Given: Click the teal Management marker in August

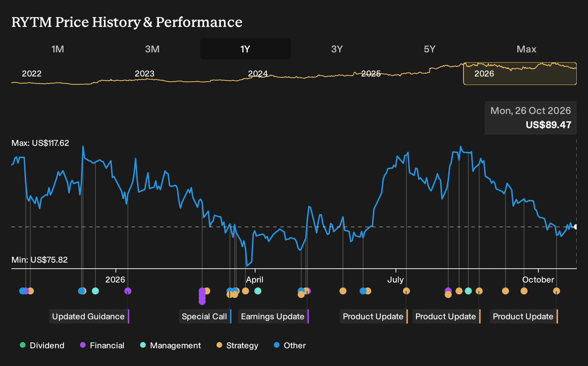Looking at the screenshot, I should click(x=468, y=291).
